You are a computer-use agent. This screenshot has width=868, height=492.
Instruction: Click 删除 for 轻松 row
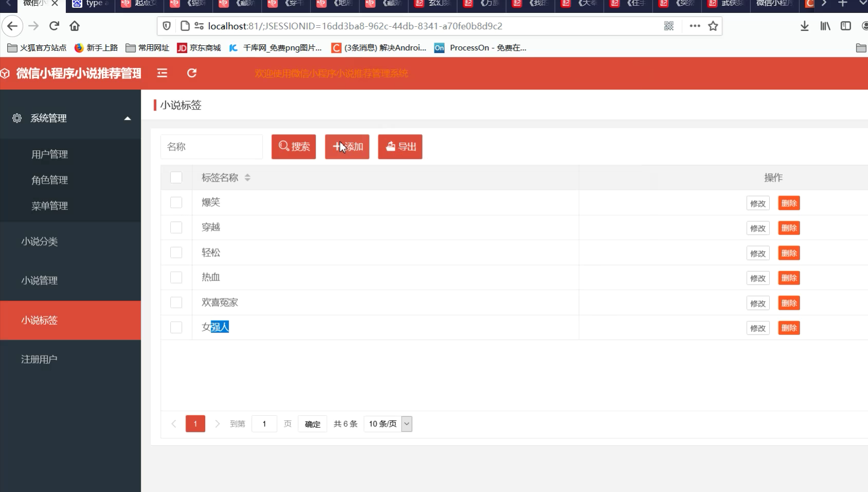pyautogui.click(x=789, y=253)
